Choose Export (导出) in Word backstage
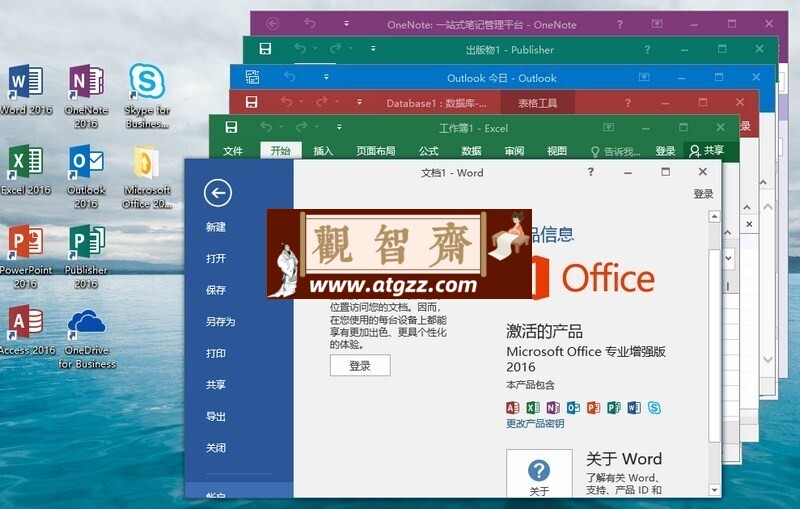Screen dimensions: 800x509 click(x=216, y=416)
